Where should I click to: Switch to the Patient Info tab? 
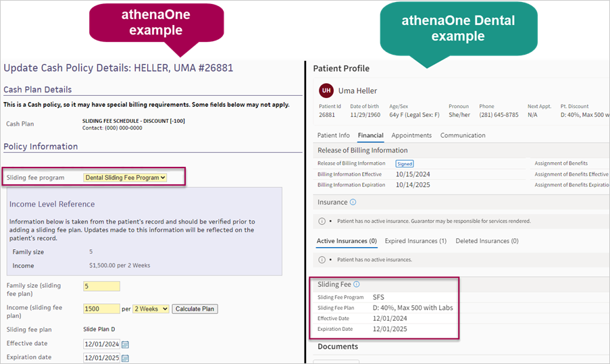(x=334, y=135)
